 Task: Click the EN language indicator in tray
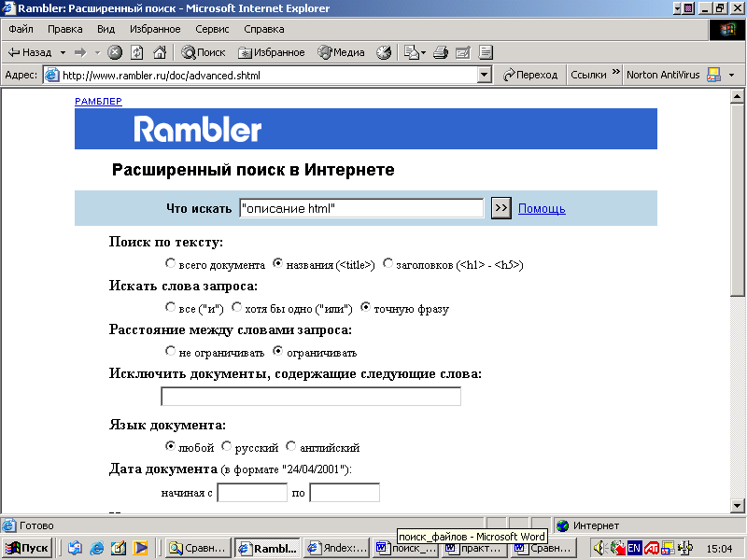tap(634, 548)
